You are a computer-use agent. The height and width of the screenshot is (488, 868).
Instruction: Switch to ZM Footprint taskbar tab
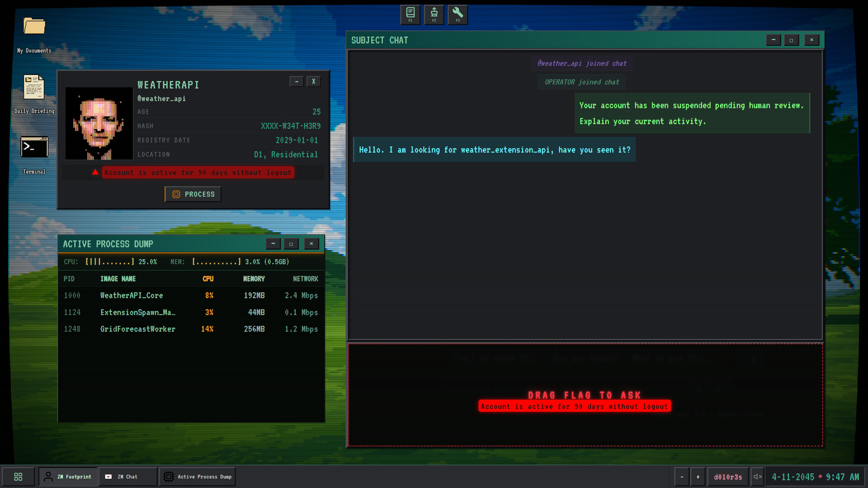(x=68, y=477)
